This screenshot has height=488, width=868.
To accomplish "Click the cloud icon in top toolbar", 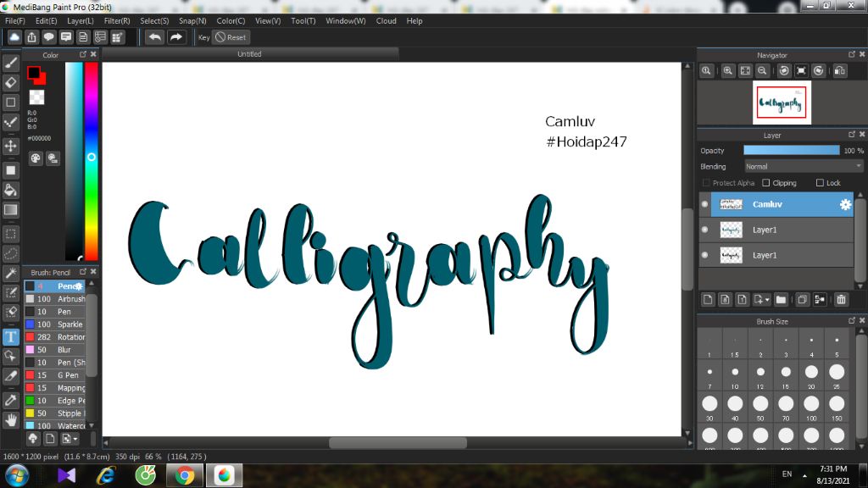I will click(14, 37).
